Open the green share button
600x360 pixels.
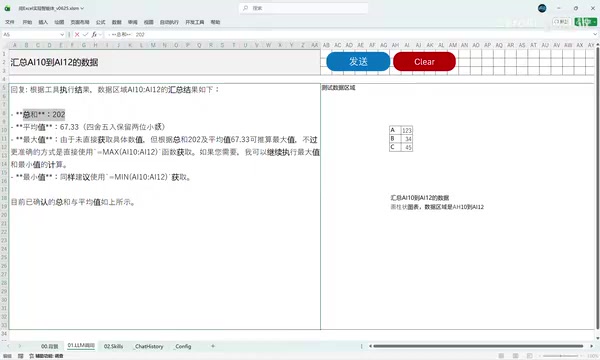pyautogui.click(x=585, y=22)
